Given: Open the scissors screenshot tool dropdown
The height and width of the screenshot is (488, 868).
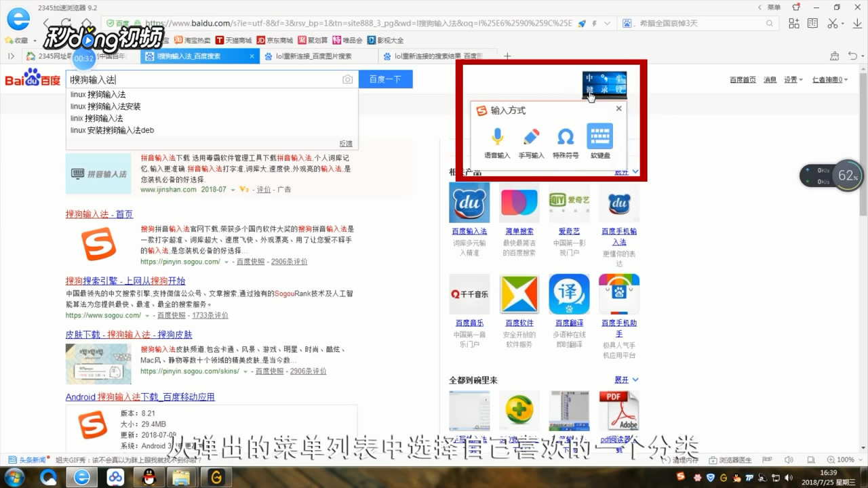Looking at the screenshot, I should (x=835, y=23).
